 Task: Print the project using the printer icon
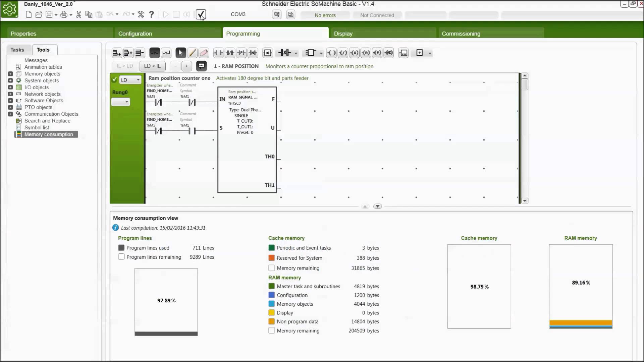pos(64,14)
